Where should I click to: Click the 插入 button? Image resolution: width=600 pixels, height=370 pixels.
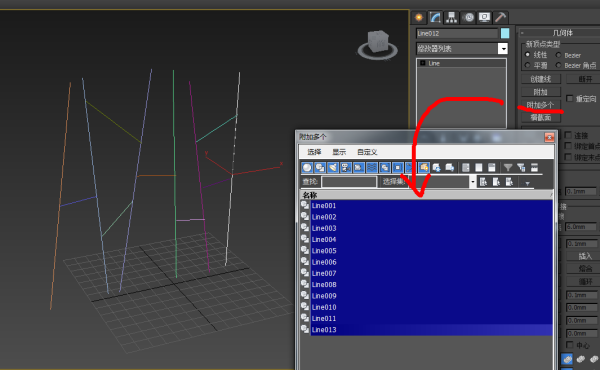tap(584, 256)
